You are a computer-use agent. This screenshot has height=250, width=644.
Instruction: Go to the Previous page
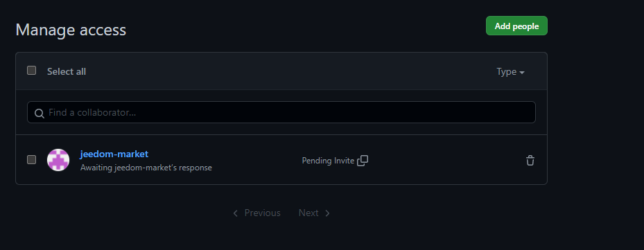[x=257, y=213]
